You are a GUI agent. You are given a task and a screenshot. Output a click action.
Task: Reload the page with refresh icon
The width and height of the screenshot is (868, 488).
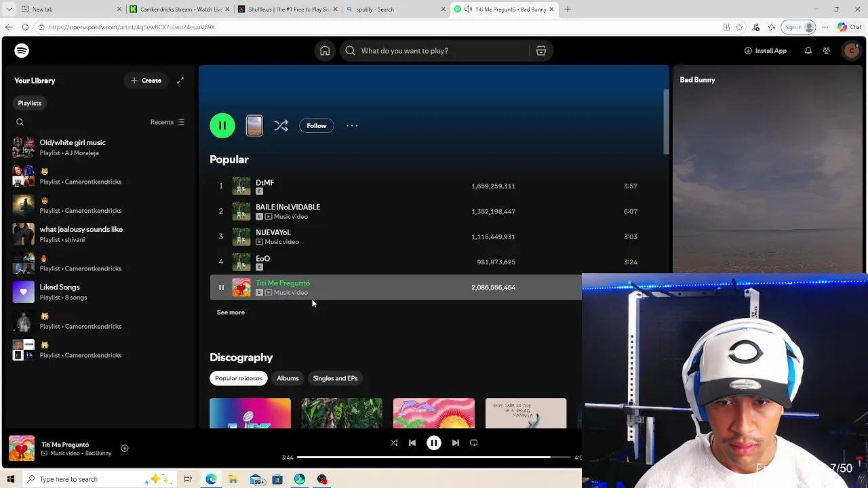pyautogui.click(x=25, y=27)
